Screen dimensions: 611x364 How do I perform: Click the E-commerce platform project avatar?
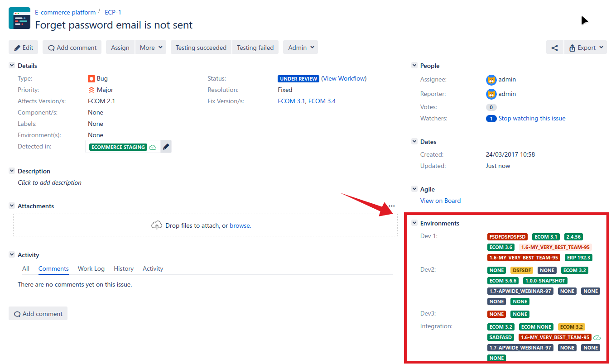[x=19, y=19]
